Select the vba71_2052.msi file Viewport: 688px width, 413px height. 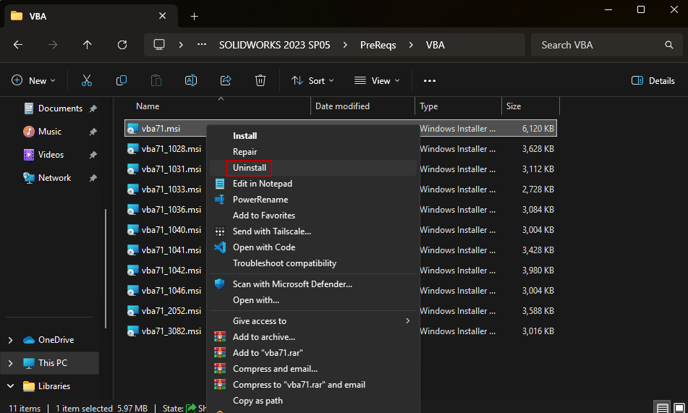[x=171, y=311]
